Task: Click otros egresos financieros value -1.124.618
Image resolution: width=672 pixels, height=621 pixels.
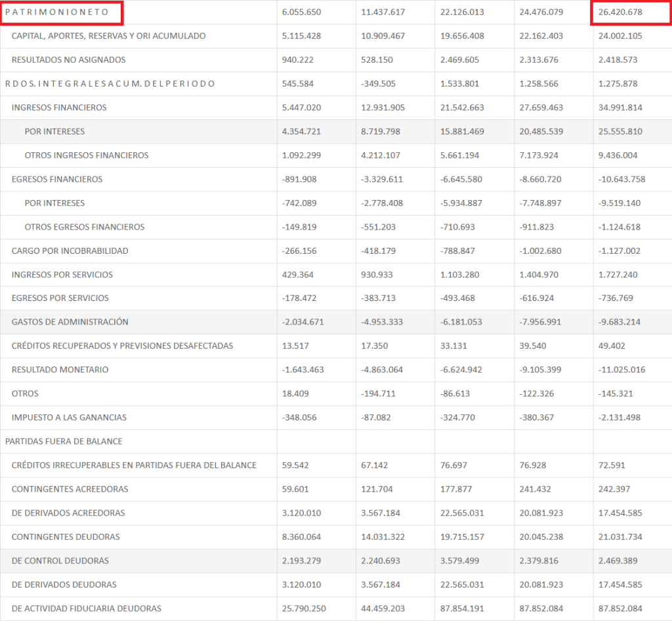Action: pyautogui.click(x=619, y=227)
